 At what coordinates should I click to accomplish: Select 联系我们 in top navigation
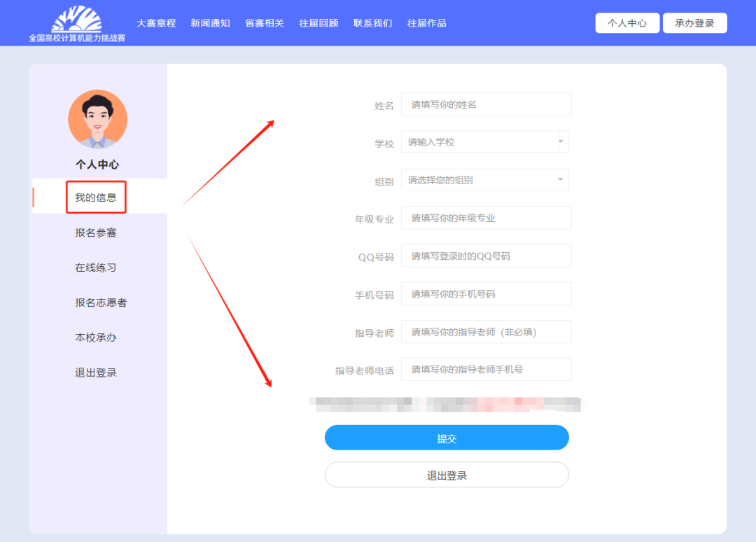tap(372, 23)
